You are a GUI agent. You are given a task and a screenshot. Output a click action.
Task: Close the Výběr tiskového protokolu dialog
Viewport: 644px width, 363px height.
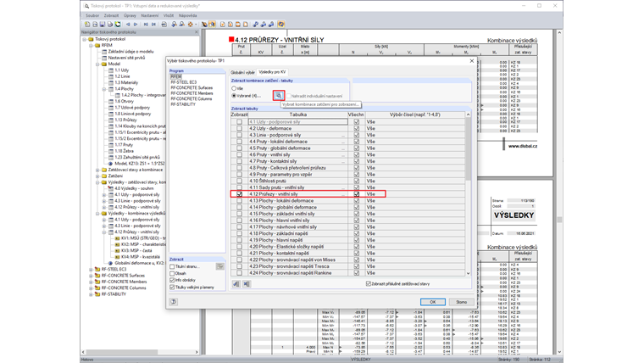471,61
